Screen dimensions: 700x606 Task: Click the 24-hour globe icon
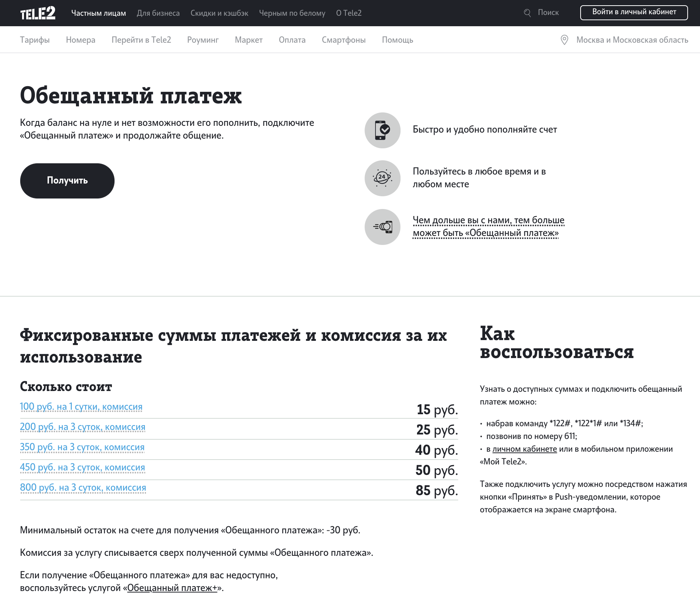382,178
